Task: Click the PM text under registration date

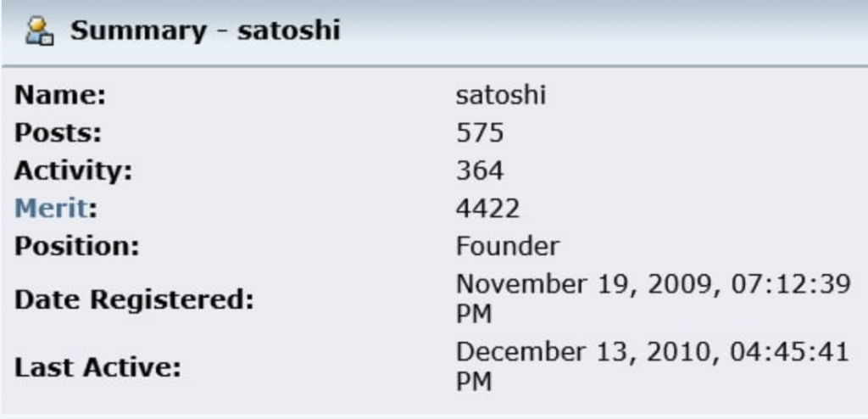Action: [474, 316]
